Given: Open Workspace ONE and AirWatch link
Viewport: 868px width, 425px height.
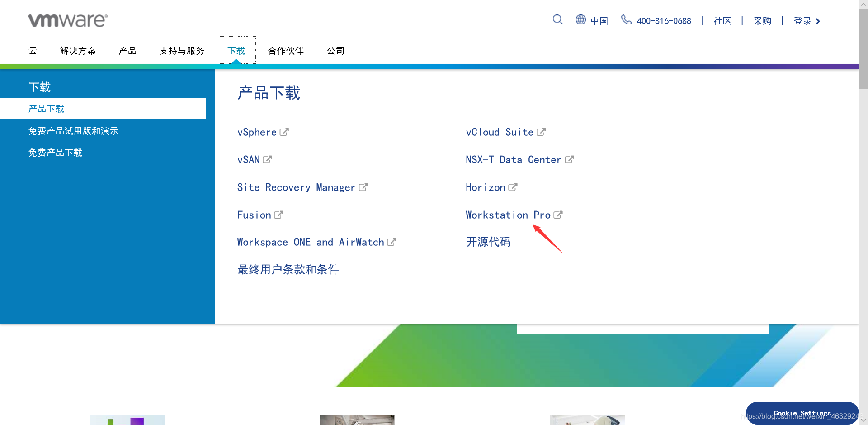Looking at the screenshot, I should pos(311,242).
